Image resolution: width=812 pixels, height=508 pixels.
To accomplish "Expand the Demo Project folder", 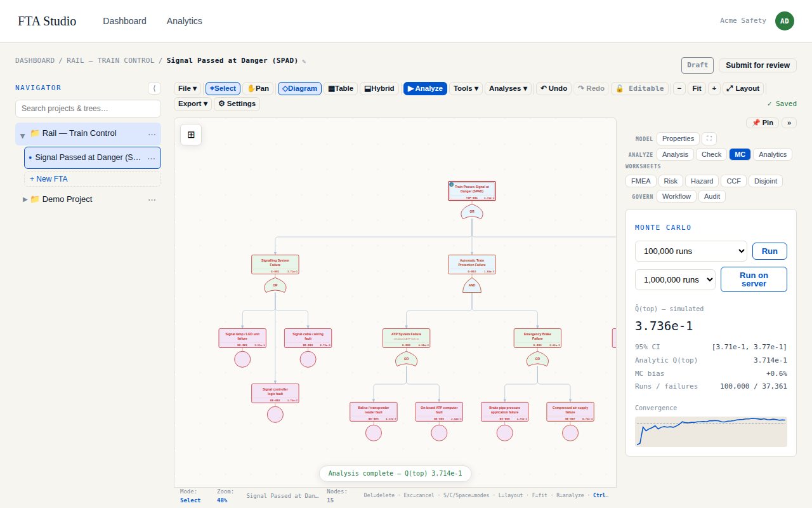I will 25,199.
